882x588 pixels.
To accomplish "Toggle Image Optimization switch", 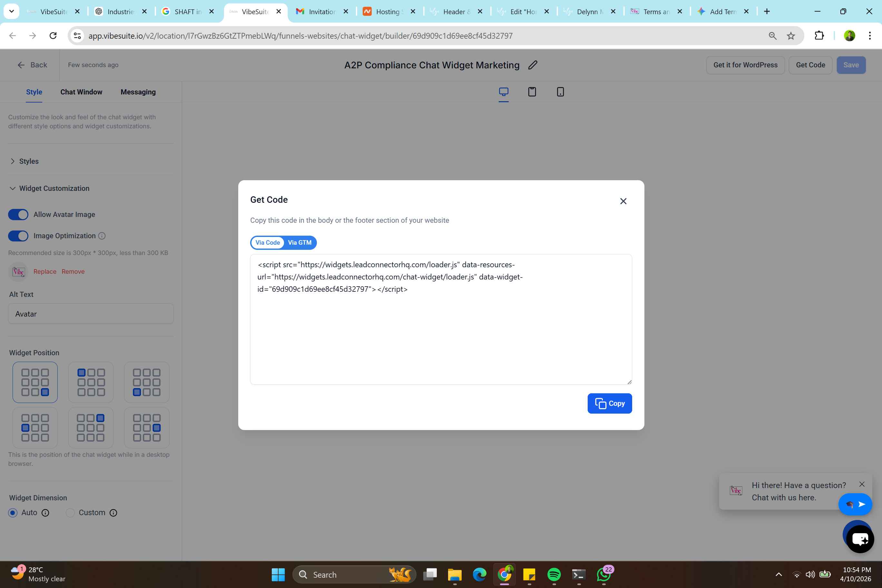I will [x=18, y=236].
